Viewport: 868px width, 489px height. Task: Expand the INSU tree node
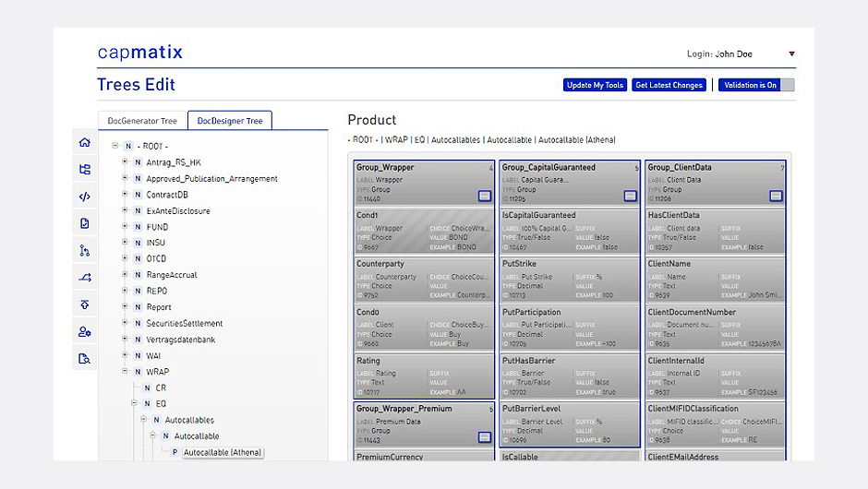125,243
